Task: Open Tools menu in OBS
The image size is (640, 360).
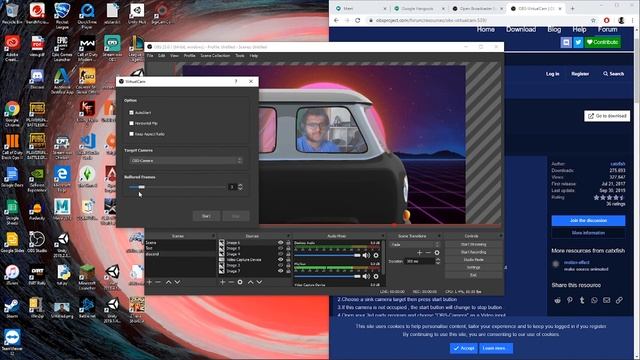Action: coord(240,56)
